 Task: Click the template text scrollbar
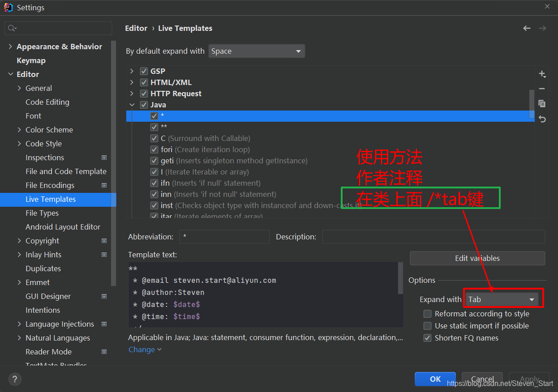pos(400,278)
